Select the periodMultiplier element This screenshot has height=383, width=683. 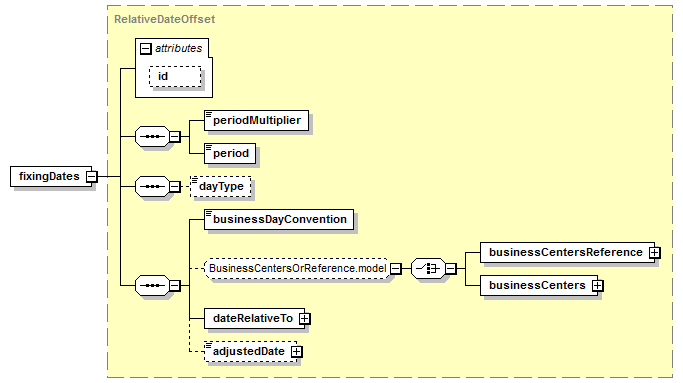coord(256,121)
